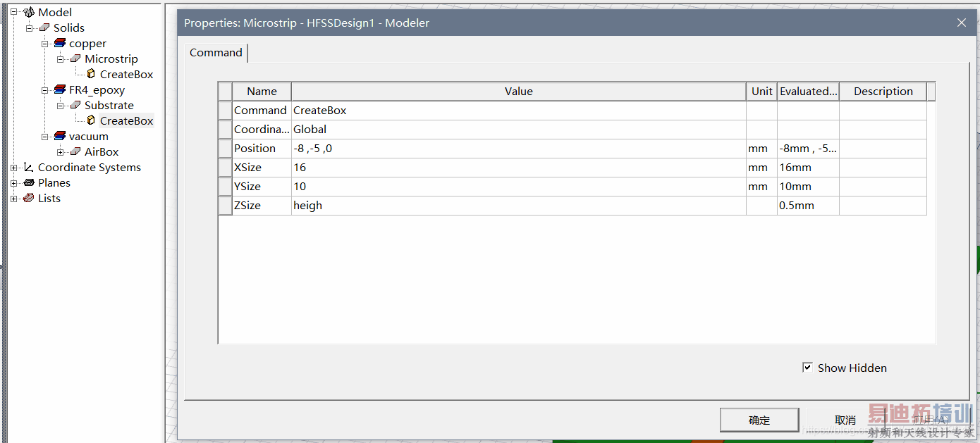Expand the Lists node

13,198
